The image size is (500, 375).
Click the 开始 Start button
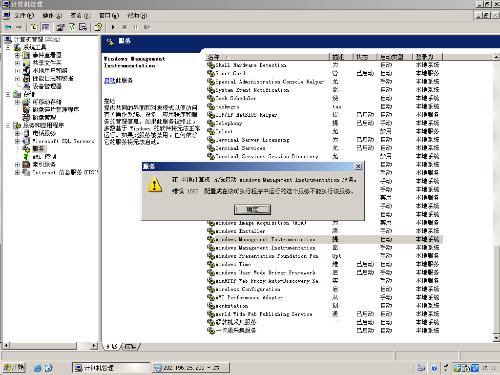click(x=14, y=368)
